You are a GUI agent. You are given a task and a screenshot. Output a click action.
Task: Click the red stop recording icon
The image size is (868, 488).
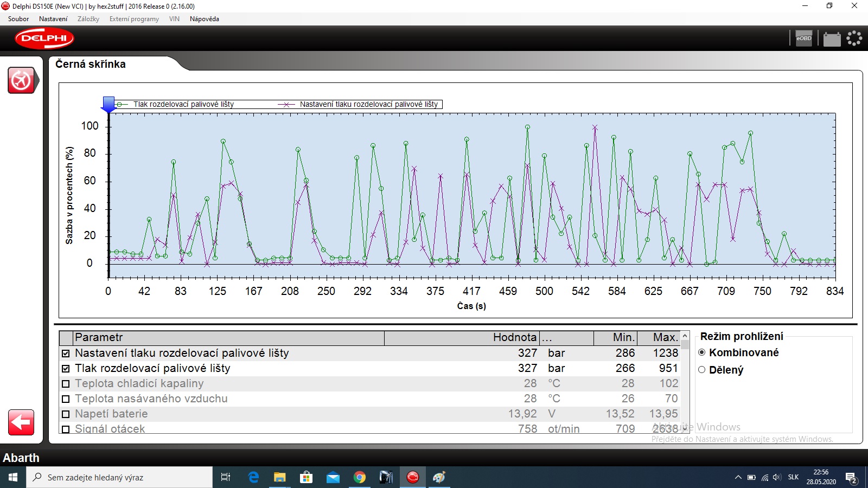pos(21,81)
